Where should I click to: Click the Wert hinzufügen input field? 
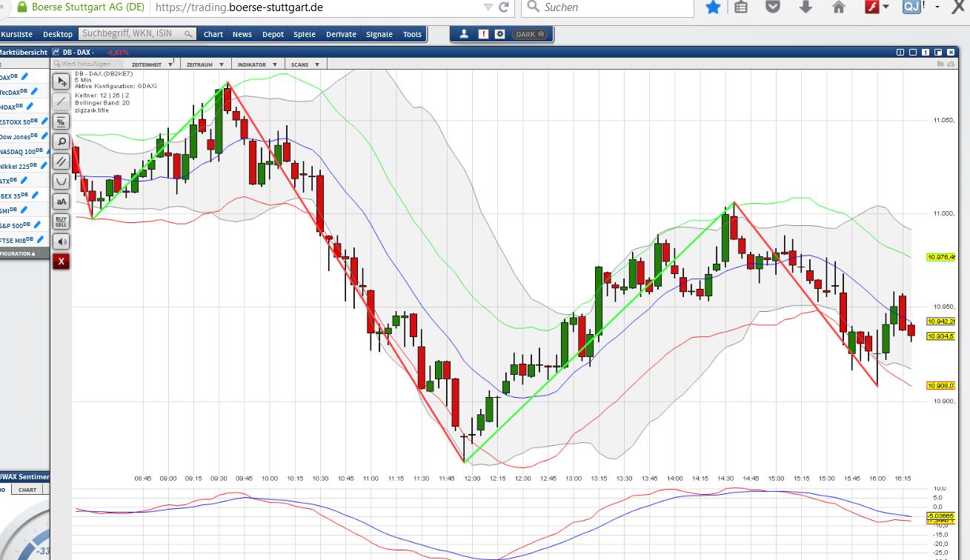(89, 64)
